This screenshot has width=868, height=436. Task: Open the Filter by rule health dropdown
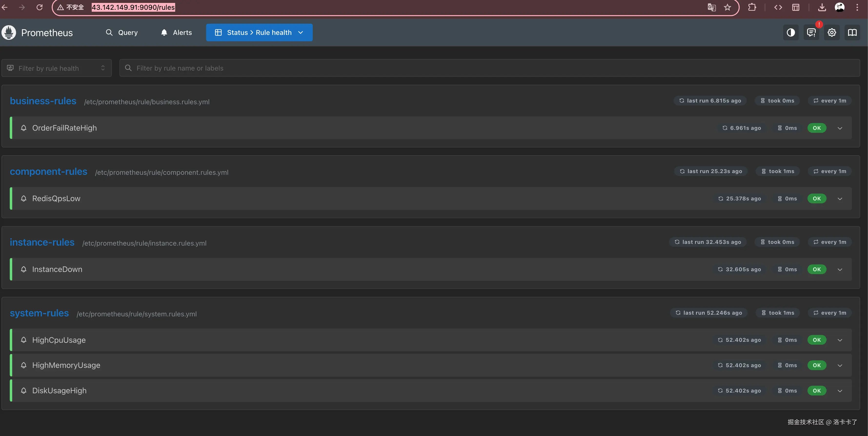coord(57,68)
